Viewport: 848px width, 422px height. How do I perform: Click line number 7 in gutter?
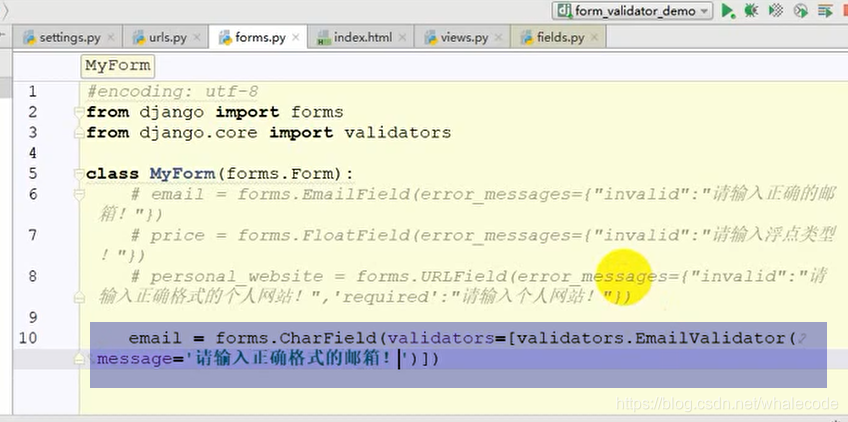point(32,235)
